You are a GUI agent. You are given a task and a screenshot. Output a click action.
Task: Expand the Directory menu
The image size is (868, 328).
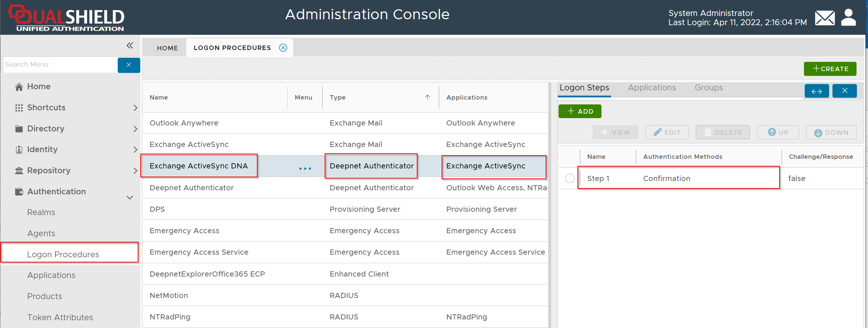[x=135, y=129]
